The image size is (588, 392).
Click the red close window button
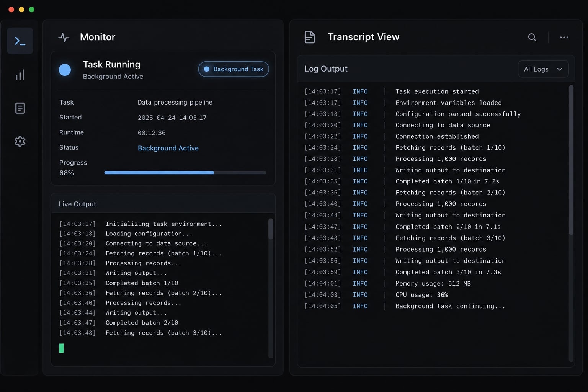pos(11,10)
